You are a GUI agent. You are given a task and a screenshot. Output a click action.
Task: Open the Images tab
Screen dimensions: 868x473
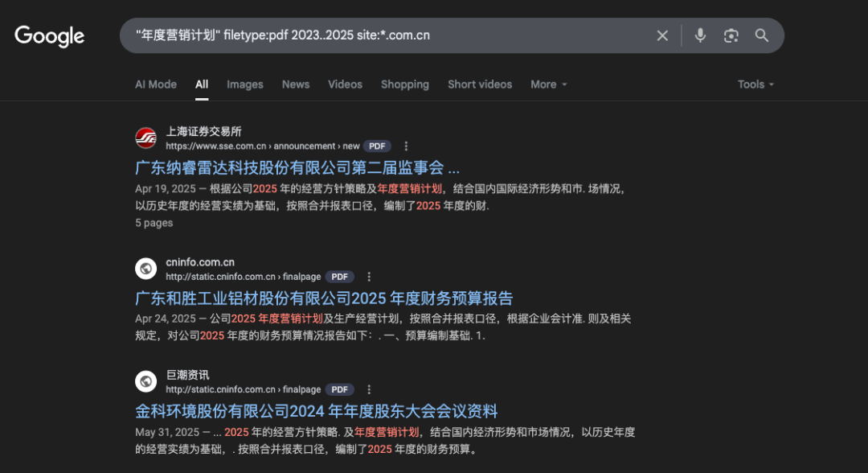pyautogui.click(x=244, y=84)
